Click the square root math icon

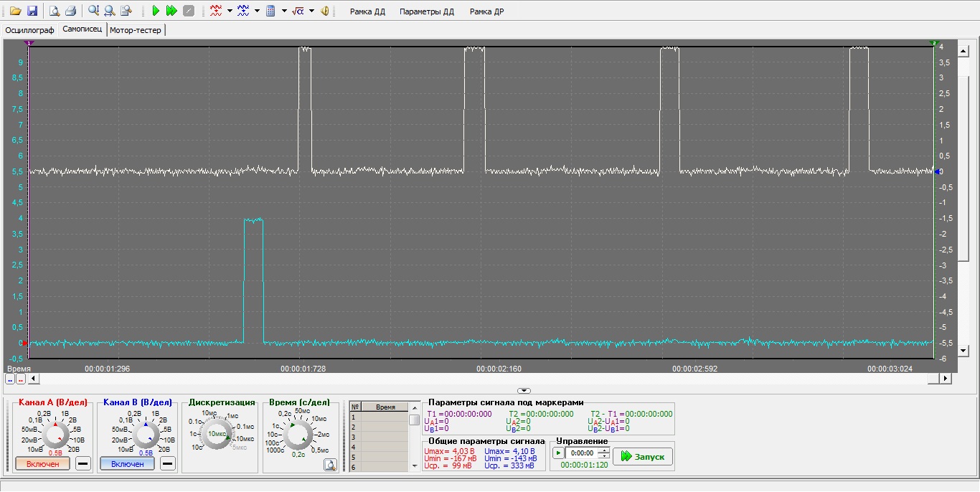coord(298,11)
